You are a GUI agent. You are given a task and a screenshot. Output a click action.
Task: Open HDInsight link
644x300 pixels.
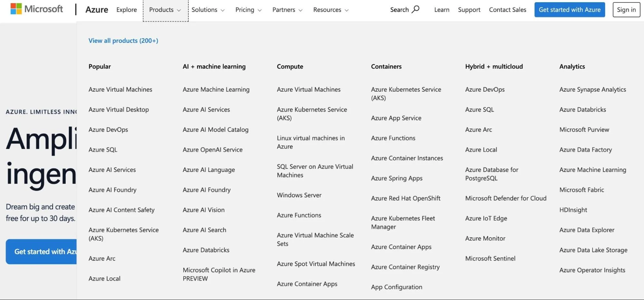click(573, 210)
